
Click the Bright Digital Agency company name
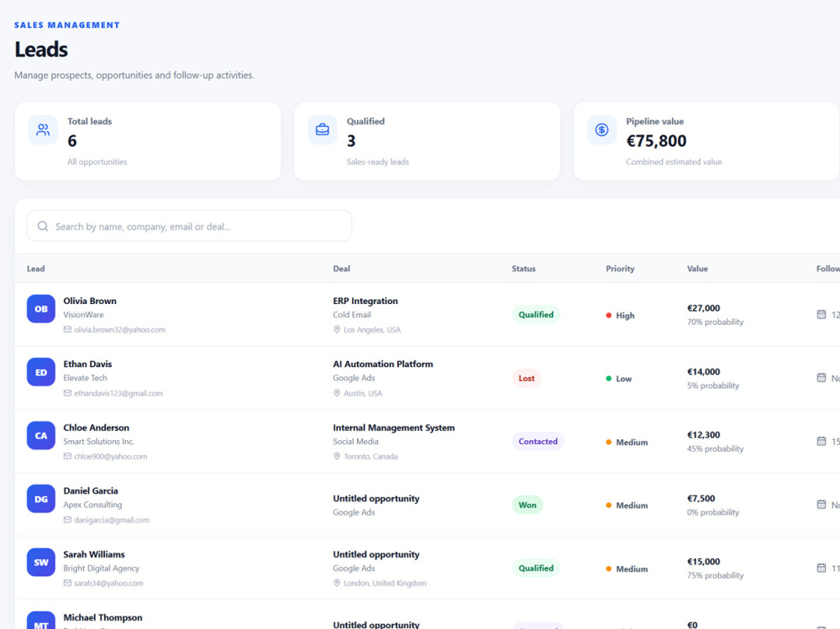102,568
